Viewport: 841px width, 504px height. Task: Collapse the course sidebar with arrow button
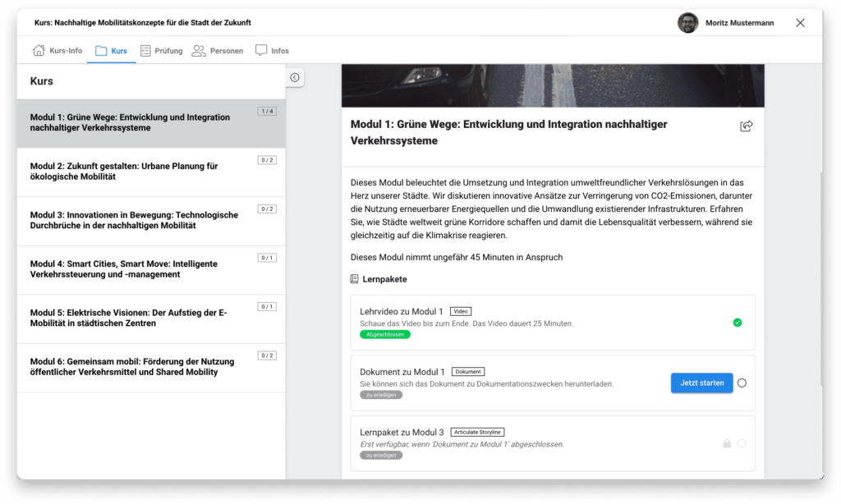pyautogui.click(x=295, y=78)
